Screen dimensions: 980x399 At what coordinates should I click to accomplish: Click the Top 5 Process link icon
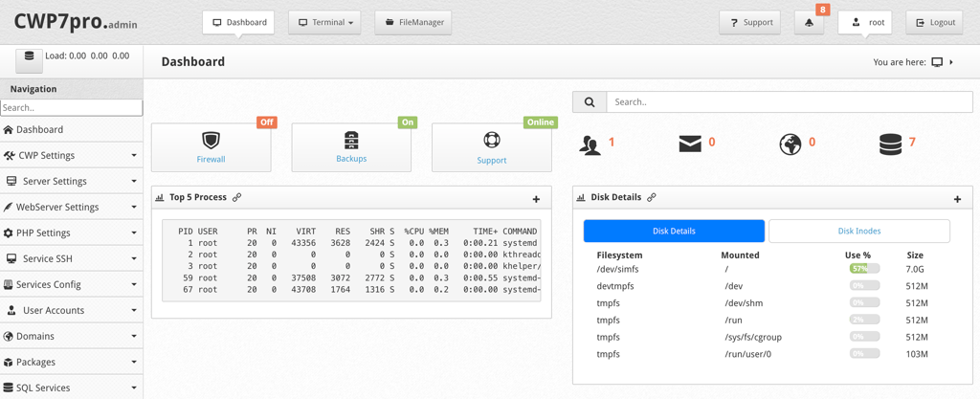[x=237, y=197]
